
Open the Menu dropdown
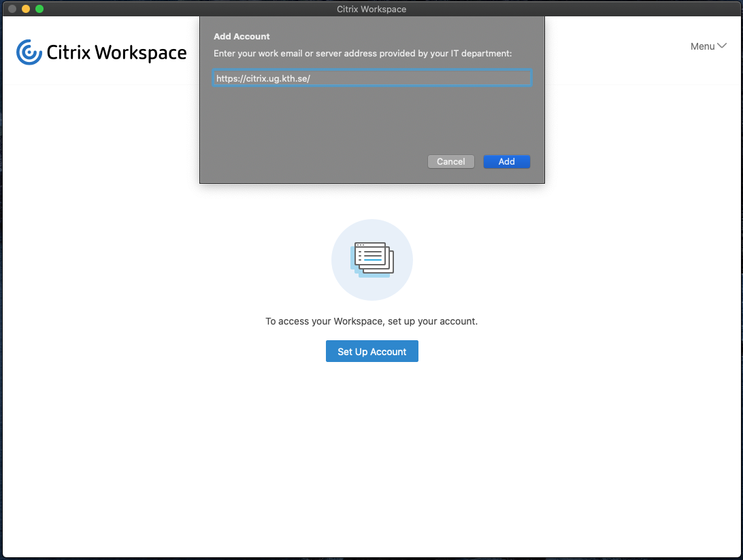708,46
